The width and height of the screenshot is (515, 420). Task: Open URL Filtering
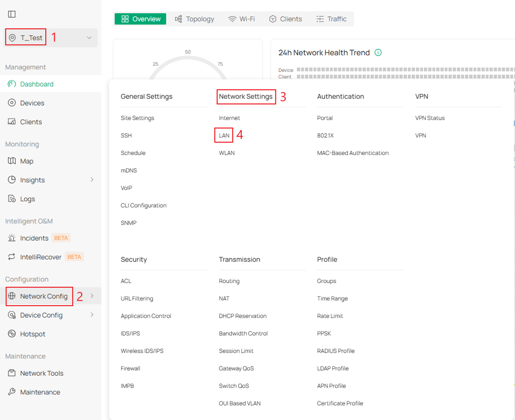137,298
